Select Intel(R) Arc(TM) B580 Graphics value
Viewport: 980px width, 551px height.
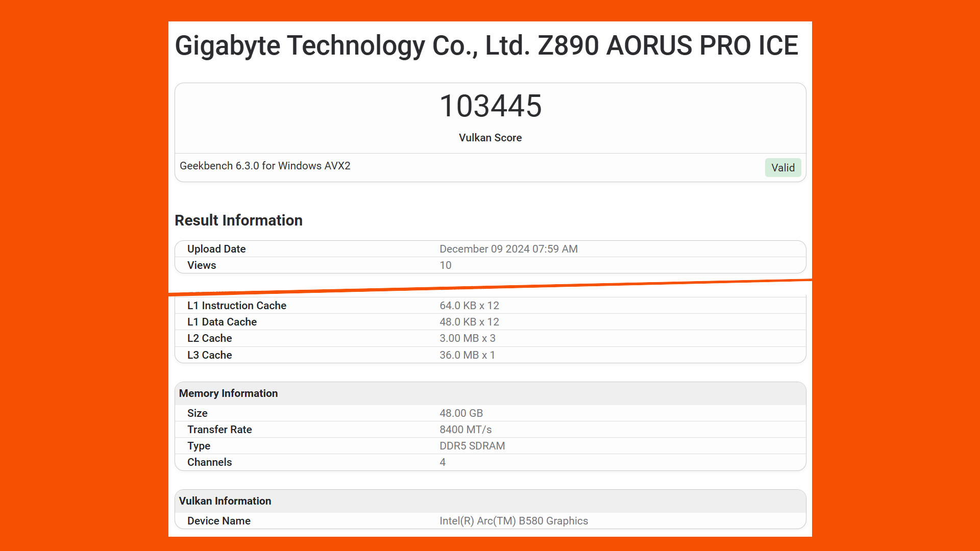[513, 521]
